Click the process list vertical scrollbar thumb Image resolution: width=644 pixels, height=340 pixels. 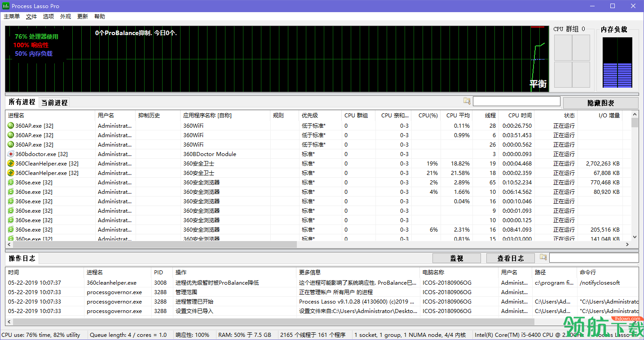coord(635,123)
